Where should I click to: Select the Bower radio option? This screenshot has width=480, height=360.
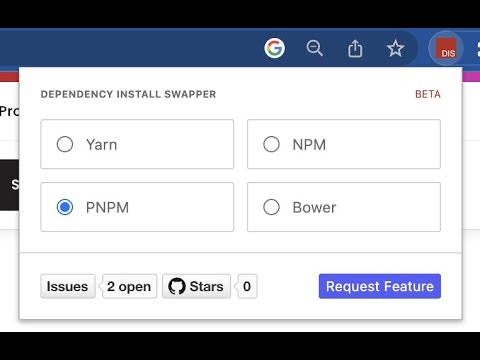pyautogui.click(x=271, y=207)
